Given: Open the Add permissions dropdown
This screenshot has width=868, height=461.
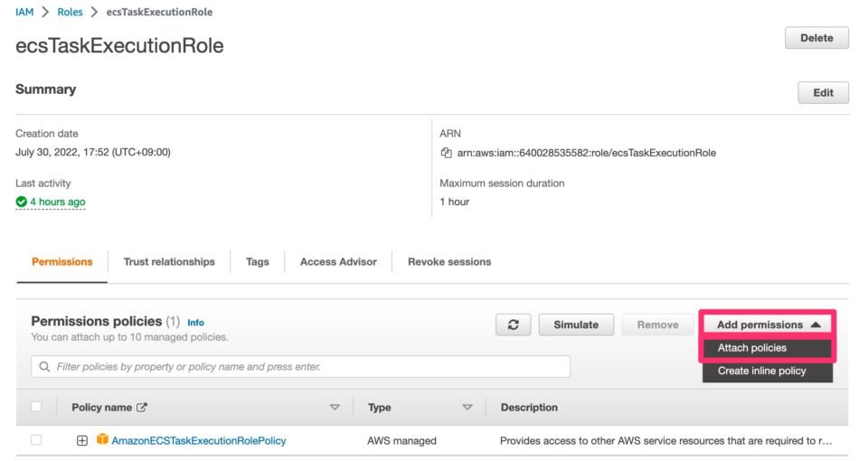Looking at the screenshot, I should point(768,325).
